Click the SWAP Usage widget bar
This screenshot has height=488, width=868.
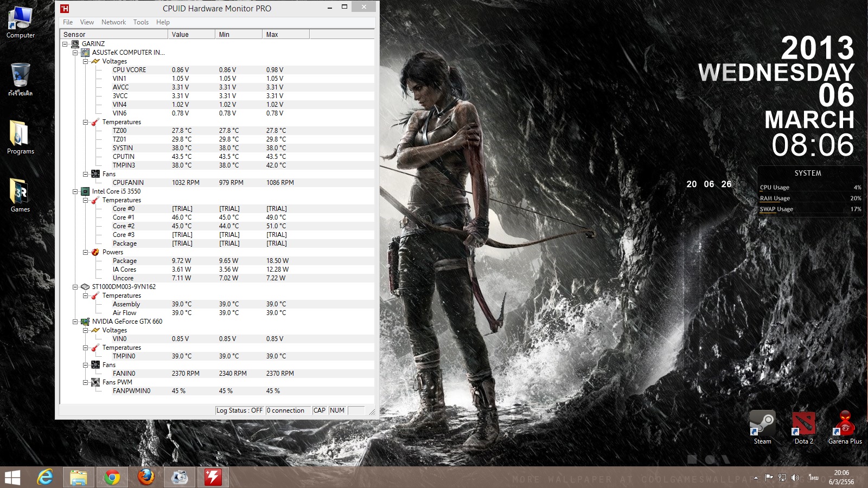pyautogui.click(x=810, y=209)
